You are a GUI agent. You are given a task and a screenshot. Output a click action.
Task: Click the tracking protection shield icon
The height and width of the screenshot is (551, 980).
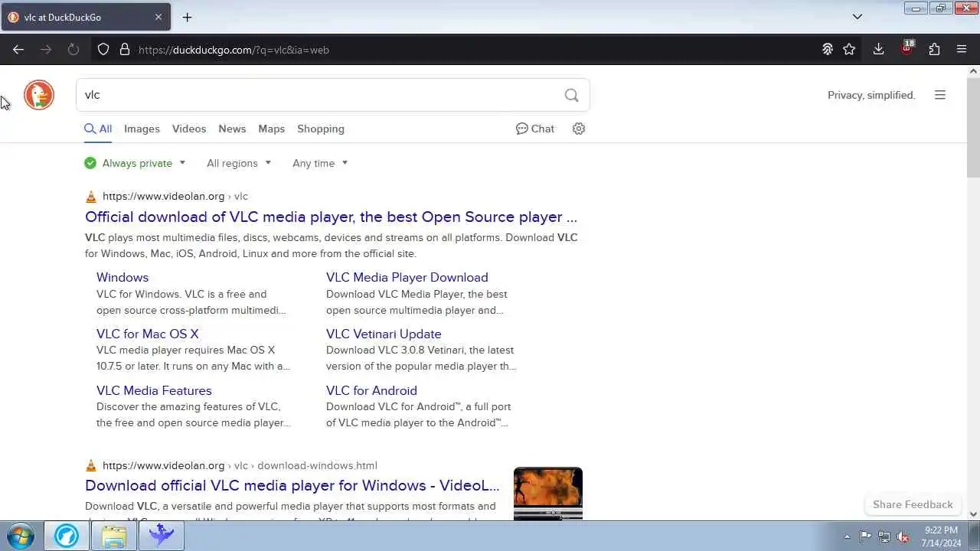pos(103,50)
